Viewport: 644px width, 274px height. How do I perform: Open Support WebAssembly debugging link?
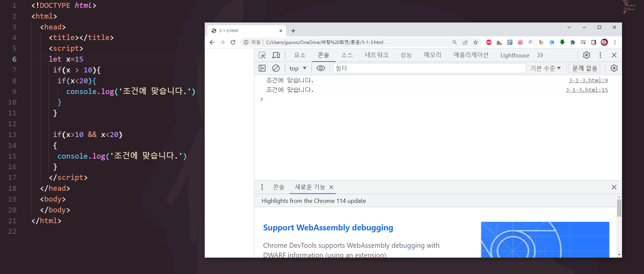[328, 227]
